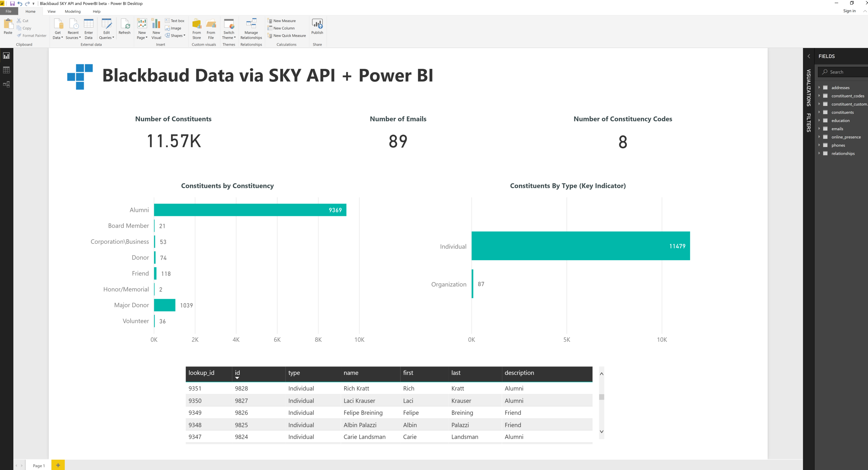Open the VISUALIZATIONS pane
Screen dimensions: 868x470
809,88
